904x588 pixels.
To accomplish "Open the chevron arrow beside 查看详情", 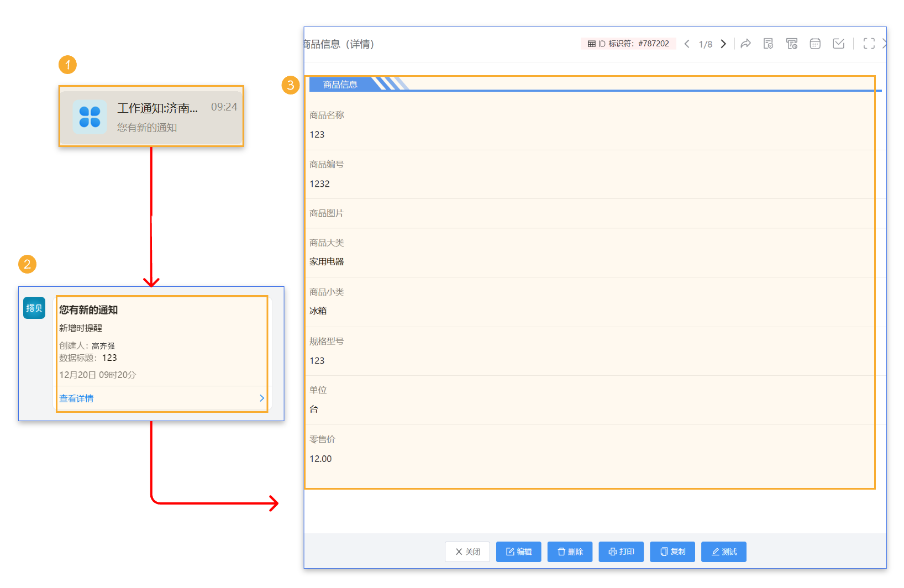I will pyautogui.click(x=262, y=398).
